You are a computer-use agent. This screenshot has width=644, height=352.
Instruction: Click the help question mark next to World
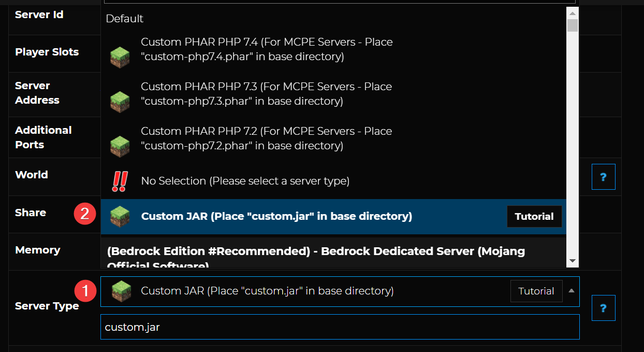pyautogui.click(x=603, y=177)
